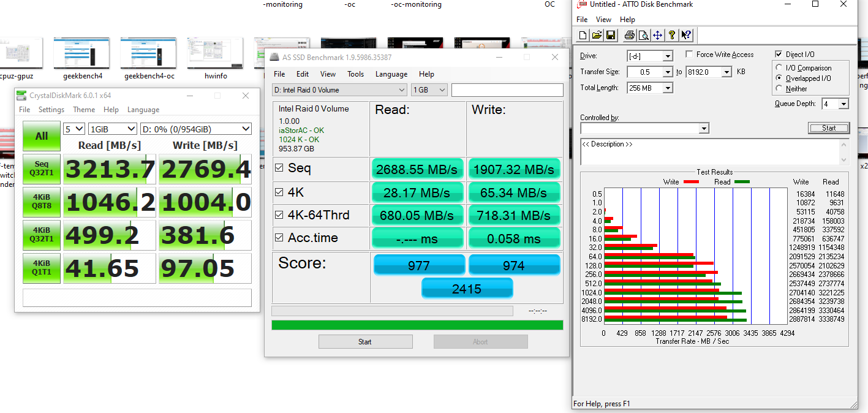Open CrystalDiskMark 1GiB test size dropdown
The width and height of the screenshot is (868, 413).
(113, 129)
